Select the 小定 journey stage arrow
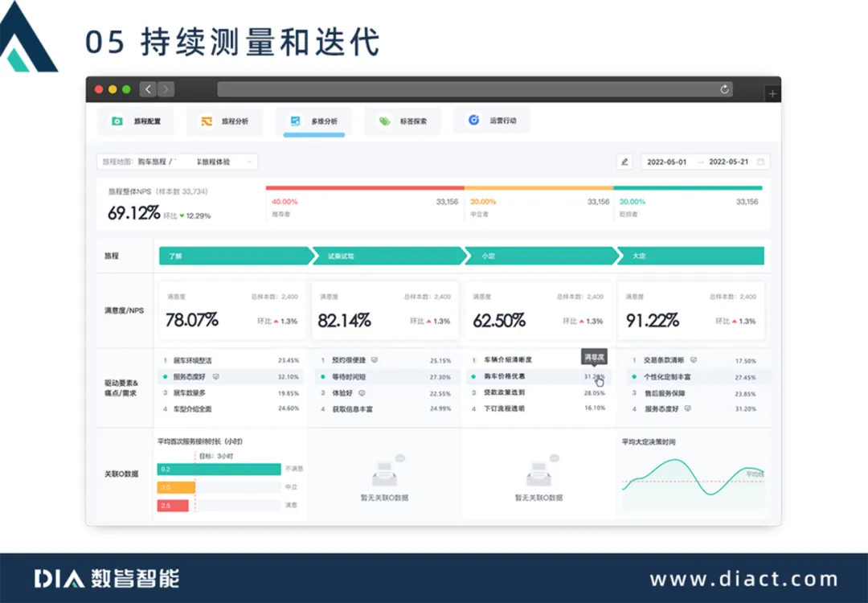This screenshot has height=603, width=868. click(x=538, y=256)
